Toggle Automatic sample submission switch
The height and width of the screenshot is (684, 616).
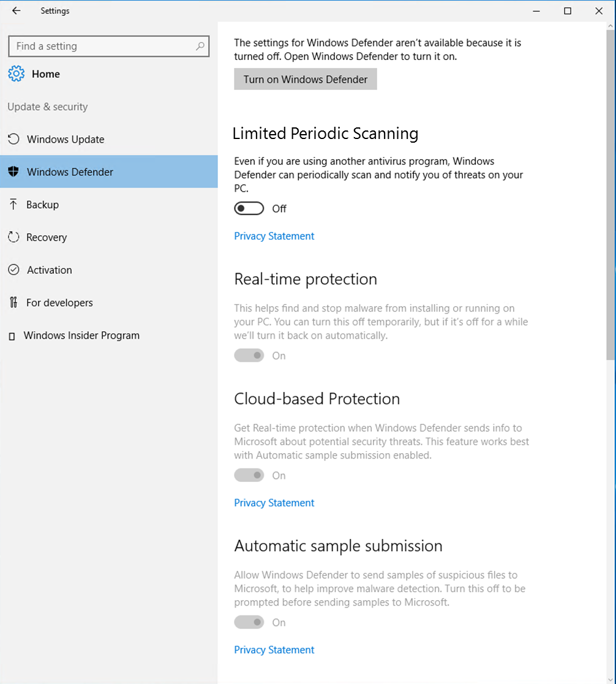point(249,622)
